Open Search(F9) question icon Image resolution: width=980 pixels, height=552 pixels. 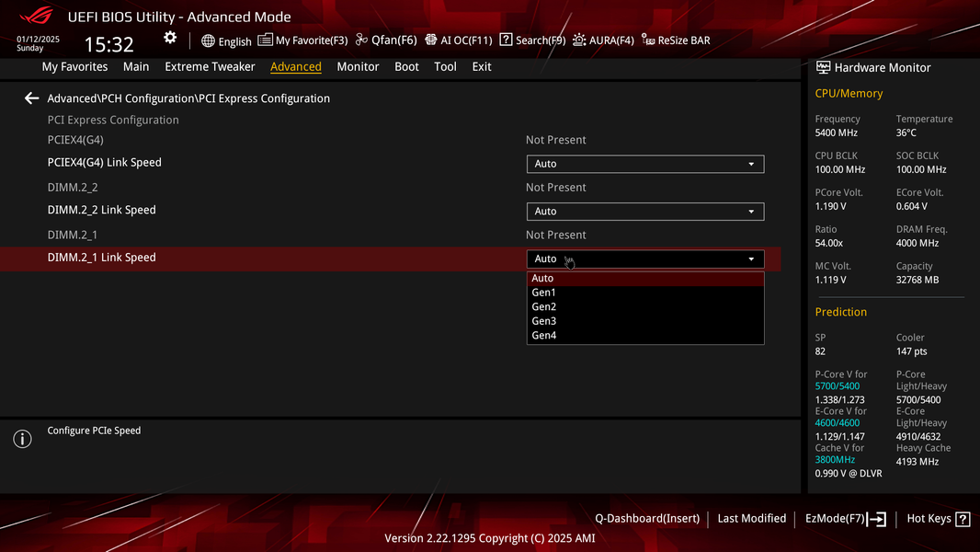pos(506,40)
